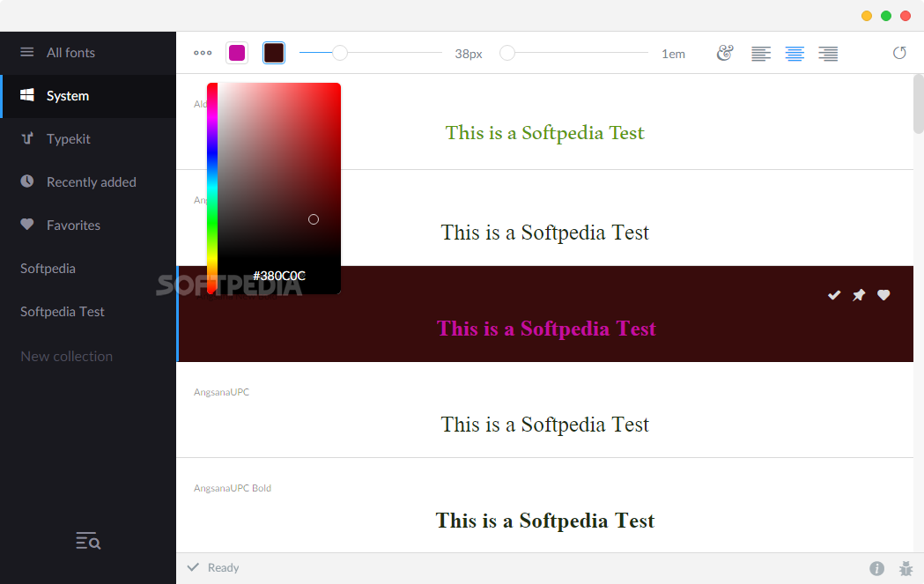The image size is (924, 584).
Task: Select the System fonts category
Action: point(88,96)
